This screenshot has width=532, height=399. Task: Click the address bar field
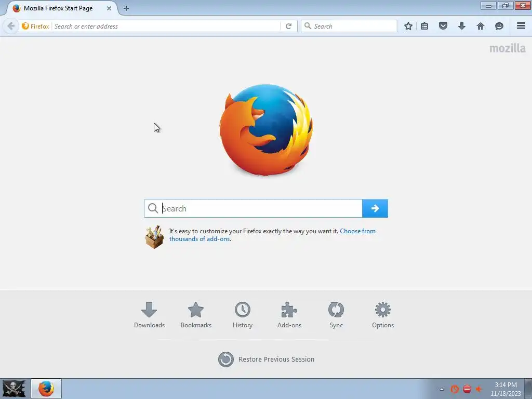coord(166,26)
